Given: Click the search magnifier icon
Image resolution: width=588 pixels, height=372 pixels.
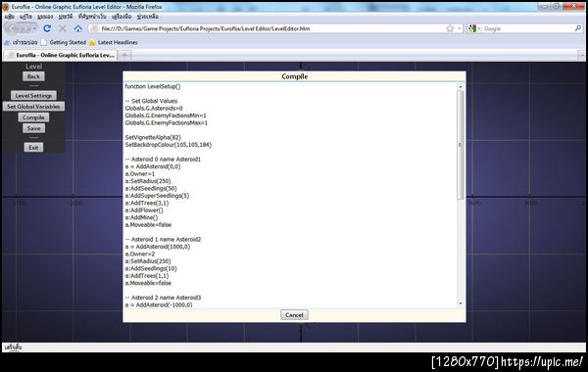Looking at the screenshot, I should [x=578, y=28].
